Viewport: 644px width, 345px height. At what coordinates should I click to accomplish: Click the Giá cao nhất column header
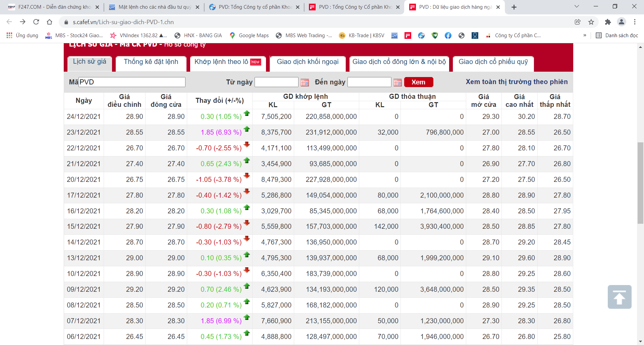pos(519,100)
